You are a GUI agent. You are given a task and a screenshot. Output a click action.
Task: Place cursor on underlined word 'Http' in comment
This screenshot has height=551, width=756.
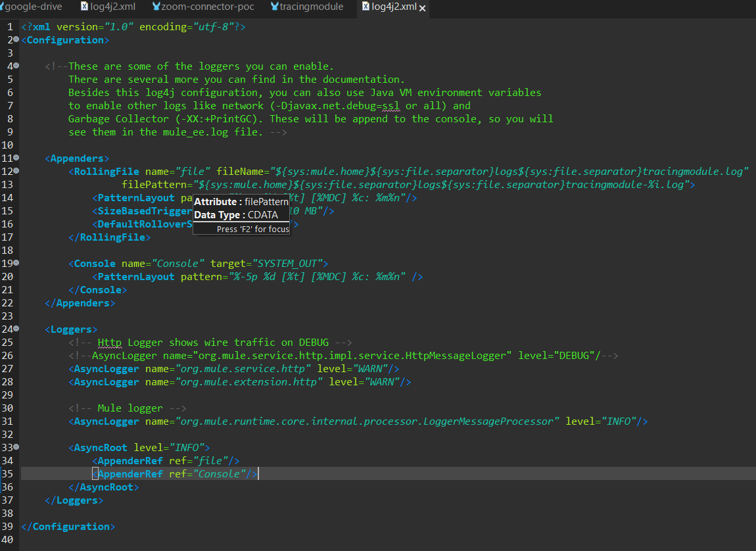click(109, 343)
